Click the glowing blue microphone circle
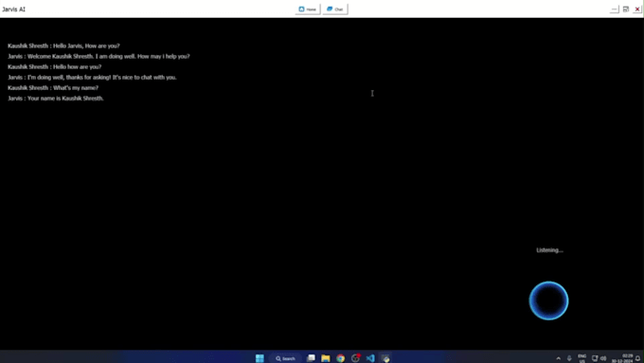Image resolution: width=644 pixels, height=363 pixels. (548, 300)
